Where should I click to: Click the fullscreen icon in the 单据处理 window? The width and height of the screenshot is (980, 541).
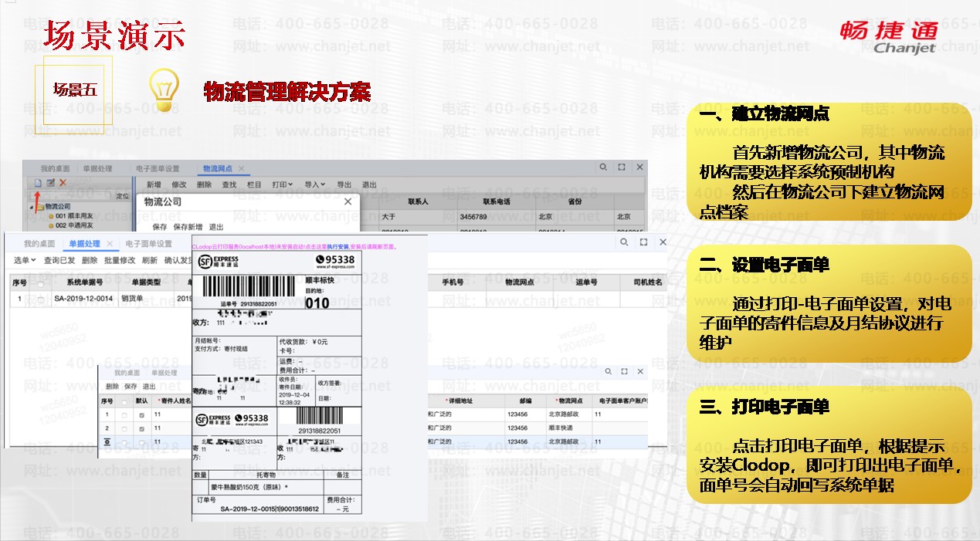[x=643, y=242]
